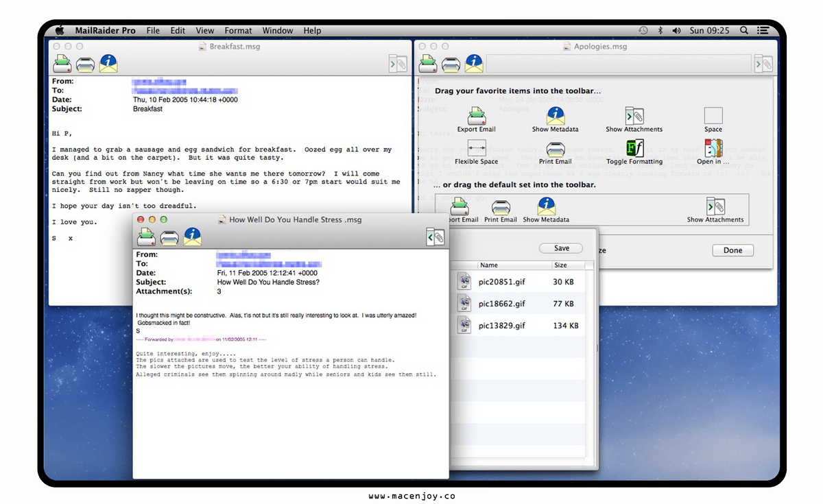Click Show Metadata in the default toolbar set
Image resolution: width=823 pixels, height=504 pixels.
point(546,210)
